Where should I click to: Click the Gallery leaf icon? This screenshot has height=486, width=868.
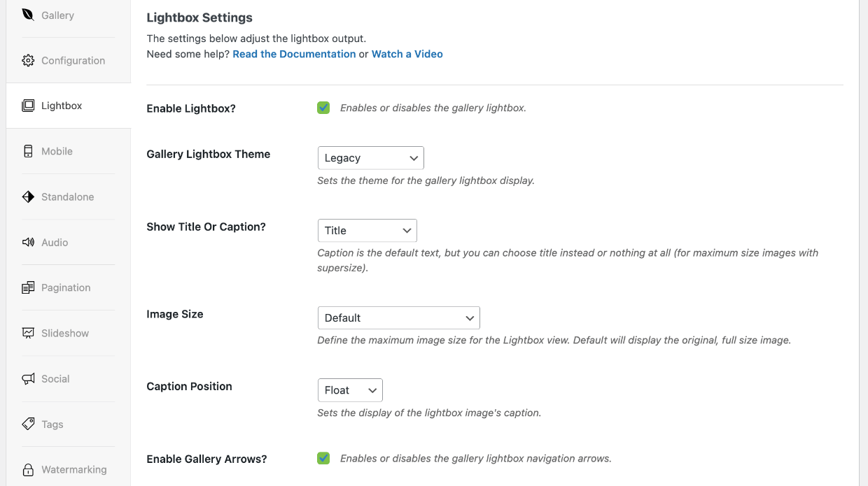pos(28,15)
